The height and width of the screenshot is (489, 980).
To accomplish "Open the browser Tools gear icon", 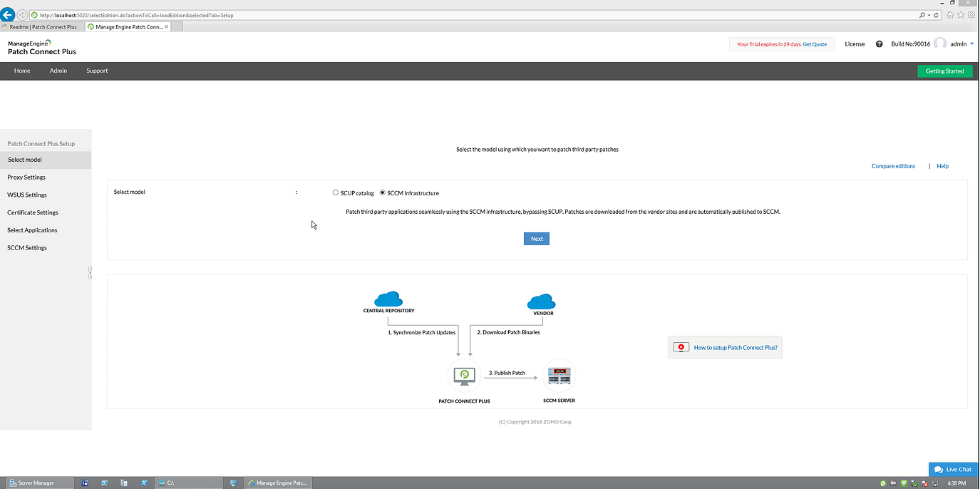I will (x=971, y=15).
